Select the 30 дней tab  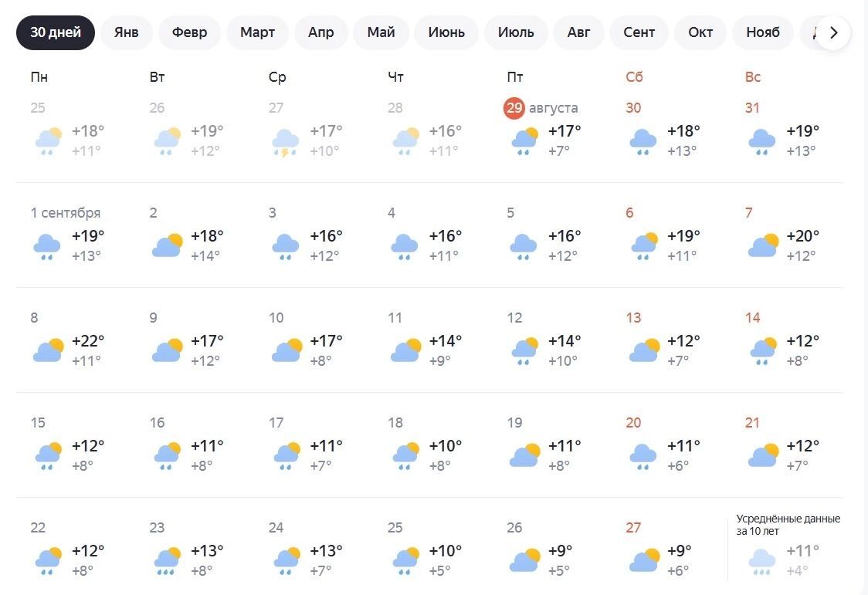coord(56,32)
